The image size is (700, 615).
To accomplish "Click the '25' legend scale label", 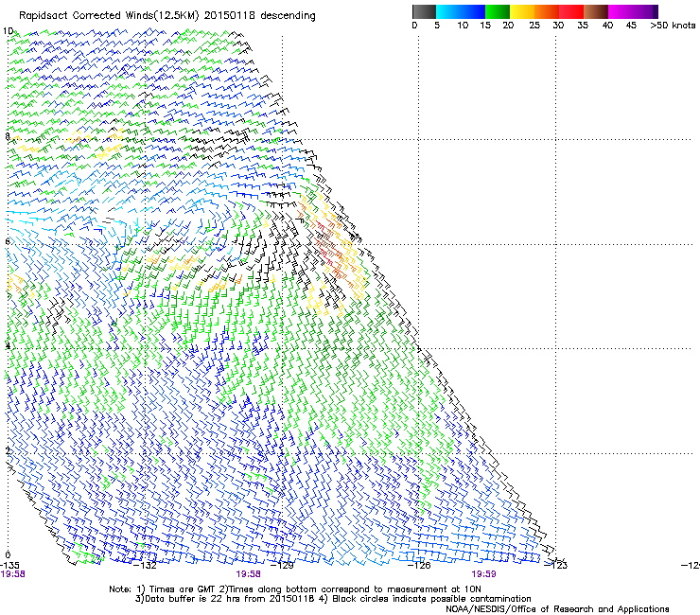I will point(534,26).
